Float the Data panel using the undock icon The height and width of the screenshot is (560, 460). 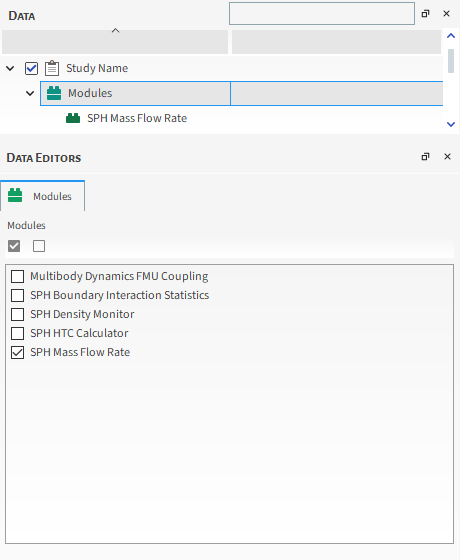tap(425, 14)
